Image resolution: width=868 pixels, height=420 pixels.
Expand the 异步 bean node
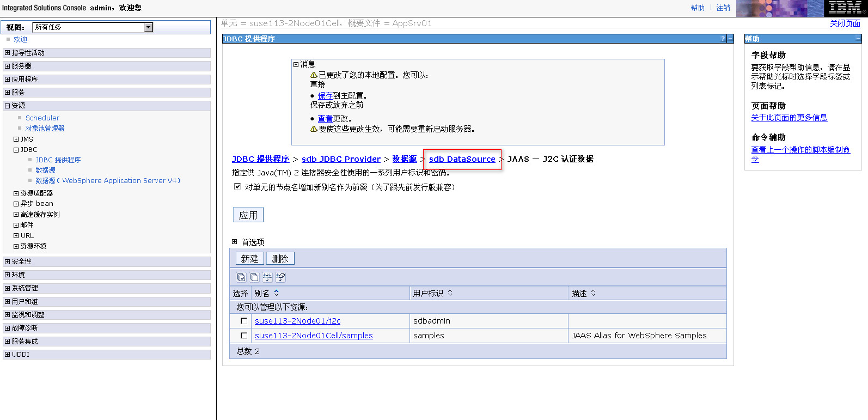[16, 204]
